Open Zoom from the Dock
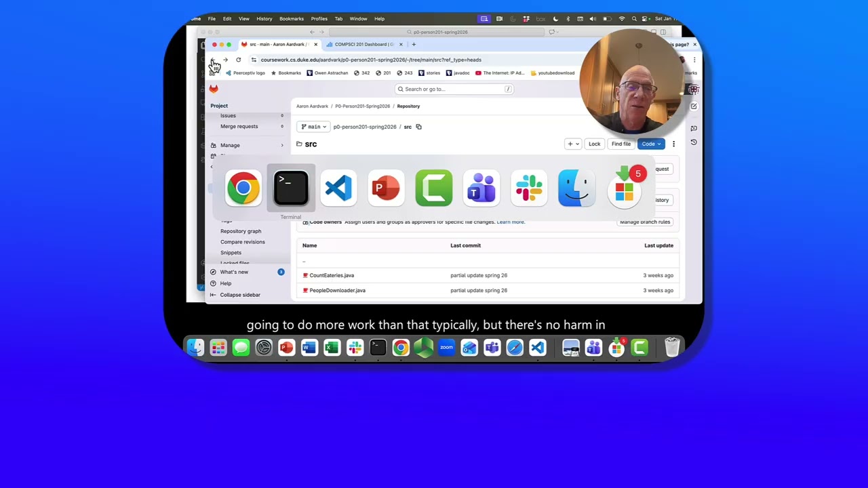Image resolution: width=868 pixels, height=488 pixels. click(446, 348)
